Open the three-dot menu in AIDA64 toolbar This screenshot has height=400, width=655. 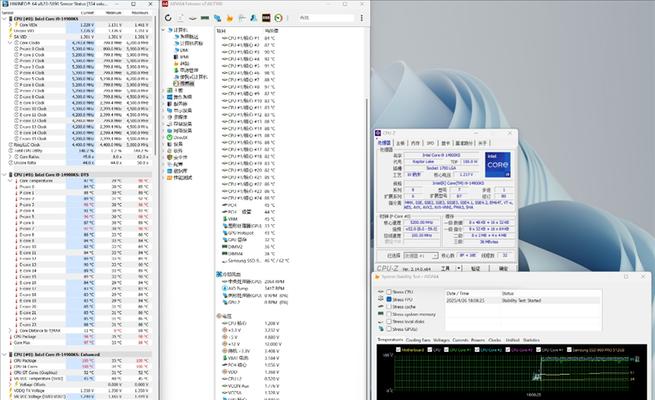click(x=362, y=18)
